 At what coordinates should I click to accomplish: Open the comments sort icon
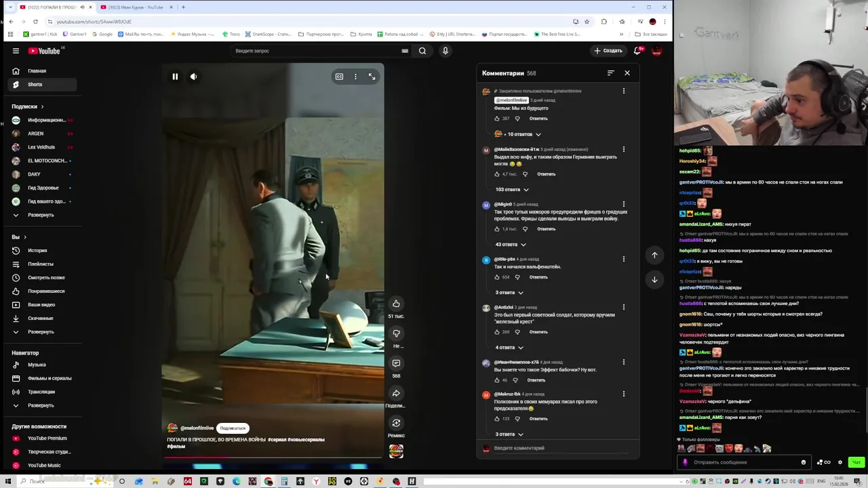(x=610, y=73)
